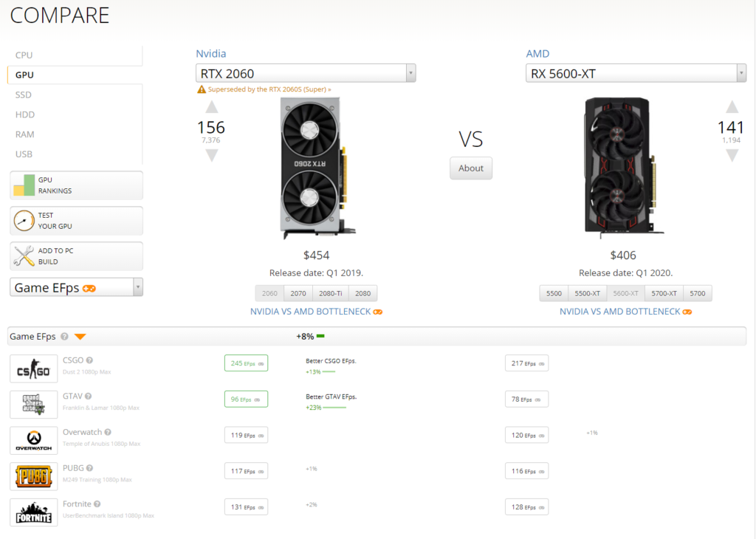This screenshot has height=539, width=756.
Task: Click the Overwatch game logo
Action: point(34,441)
